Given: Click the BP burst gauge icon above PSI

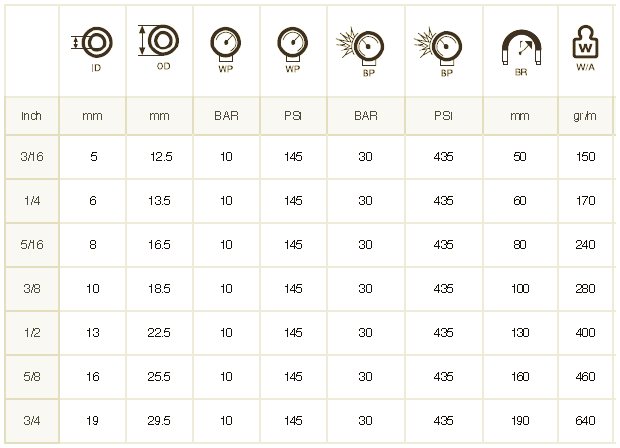Looking at the screenshot, I should 438,47.
